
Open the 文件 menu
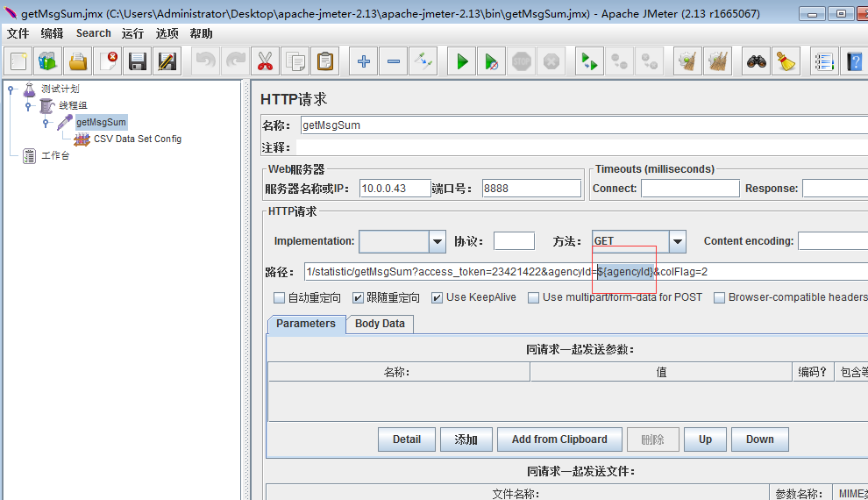pos(18,34)
